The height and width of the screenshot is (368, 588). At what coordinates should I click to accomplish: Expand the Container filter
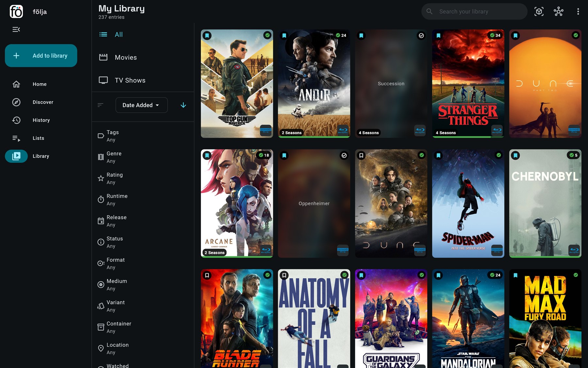click(x=143, y=327)
